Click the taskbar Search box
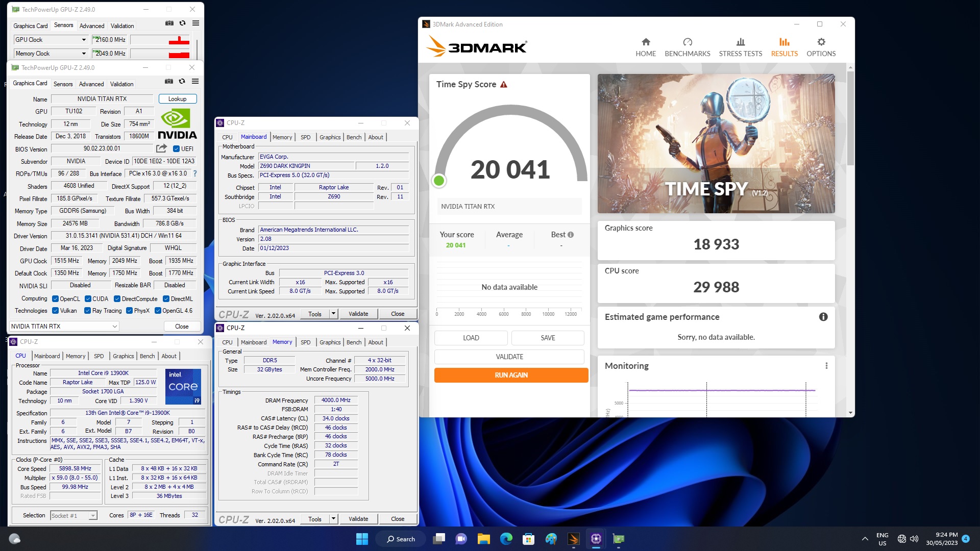Viewport: 980px width, 551px height. [402, 539]
